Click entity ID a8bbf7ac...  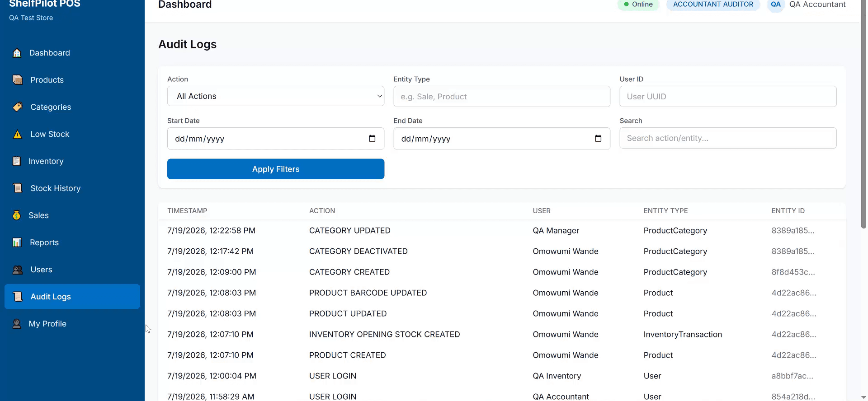point(793,376)
